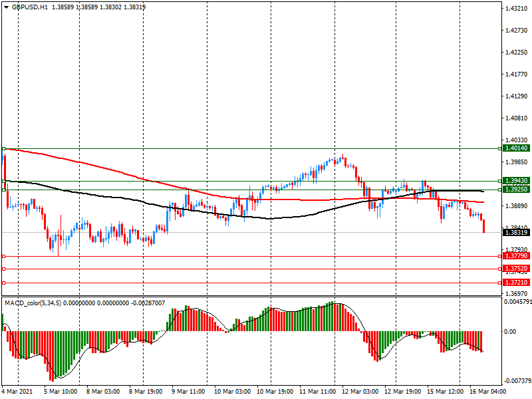Click the 1.38890 price scale value

pos(517,206)
